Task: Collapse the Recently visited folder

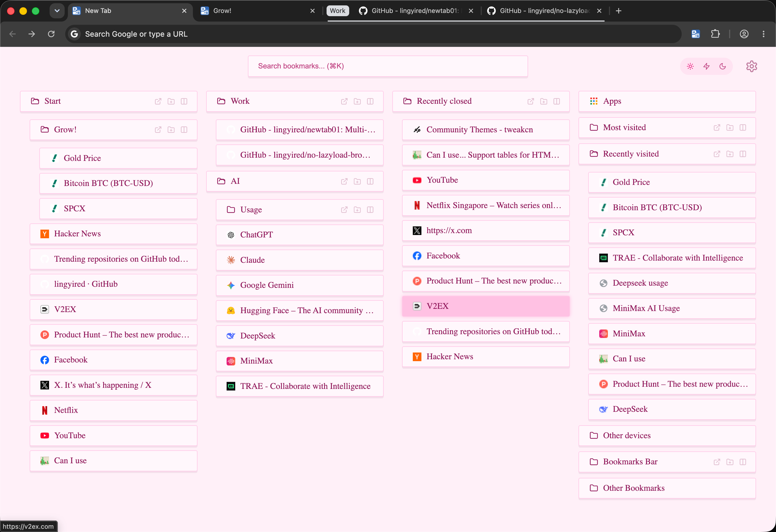Action: point(667,154)
